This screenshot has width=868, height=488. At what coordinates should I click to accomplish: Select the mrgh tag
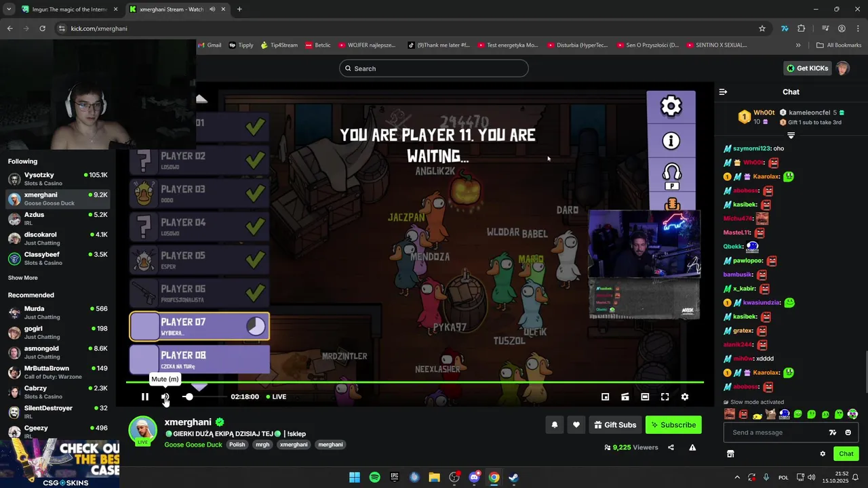click(x=262, y=445)
